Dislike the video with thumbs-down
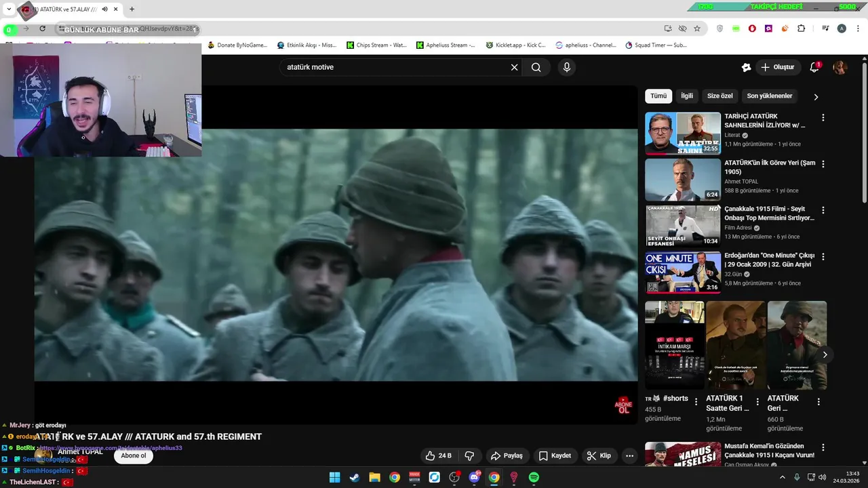The image size is (868, 488). 469,455
